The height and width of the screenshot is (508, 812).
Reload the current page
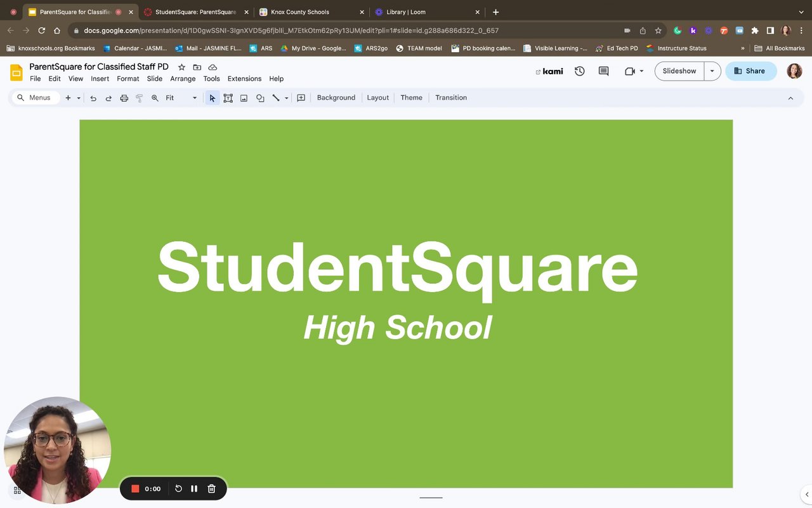[42, 30]
